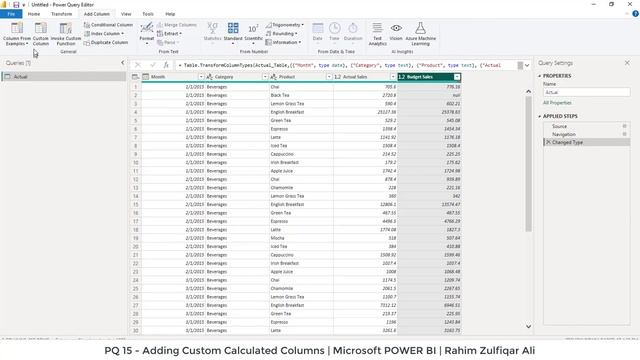Click the Save icon in title bar
The image size is (640, 360).
click(x=16, y=4)
